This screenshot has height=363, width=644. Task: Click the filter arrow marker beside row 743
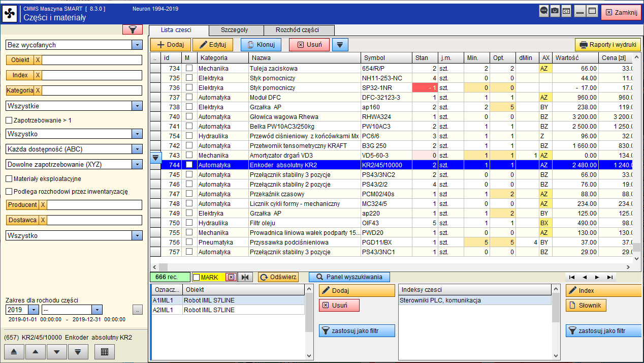(156, 158)
